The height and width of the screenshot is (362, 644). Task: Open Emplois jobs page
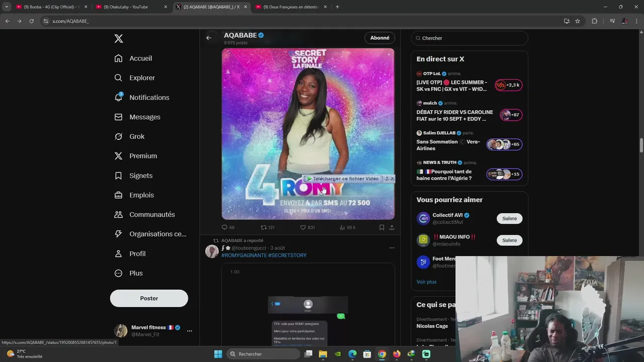134,195
